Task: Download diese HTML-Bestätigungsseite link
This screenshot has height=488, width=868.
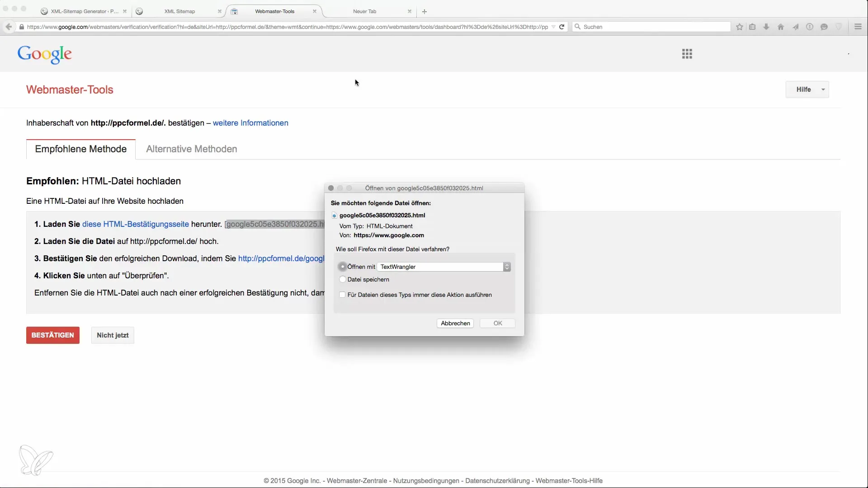Action: point(136,224)
